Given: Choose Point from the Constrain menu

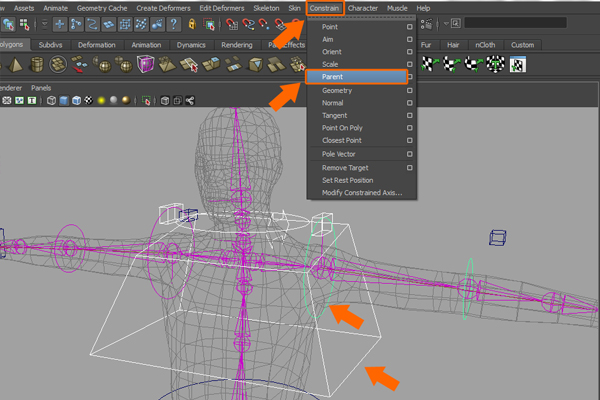Looking at the screenshot, I should [330, 27].
